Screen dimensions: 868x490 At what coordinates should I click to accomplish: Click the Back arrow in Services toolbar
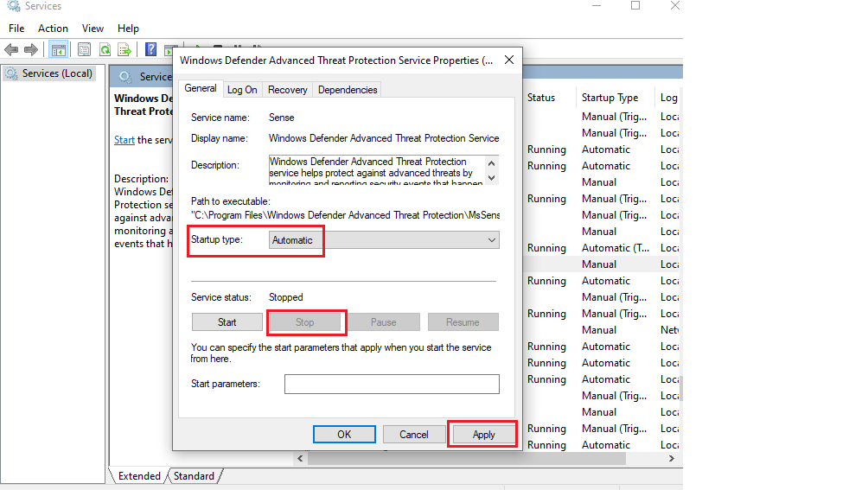pyautogui.click(x=11, y=50)
